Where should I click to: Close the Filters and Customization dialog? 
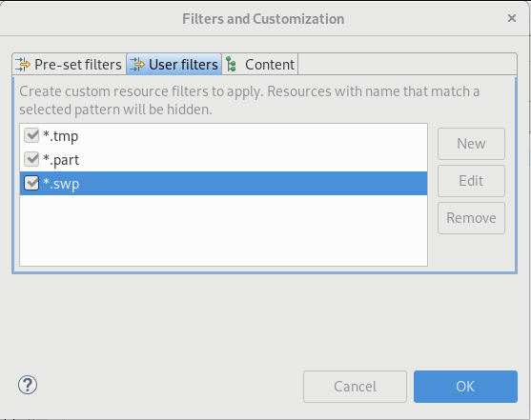(512, 18)
